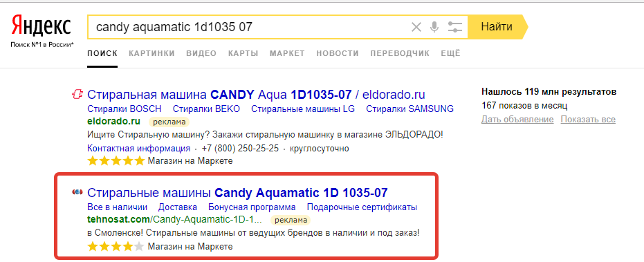Clear the search query with the X icon
Screen dimensions: 644x262
(416, 28)
